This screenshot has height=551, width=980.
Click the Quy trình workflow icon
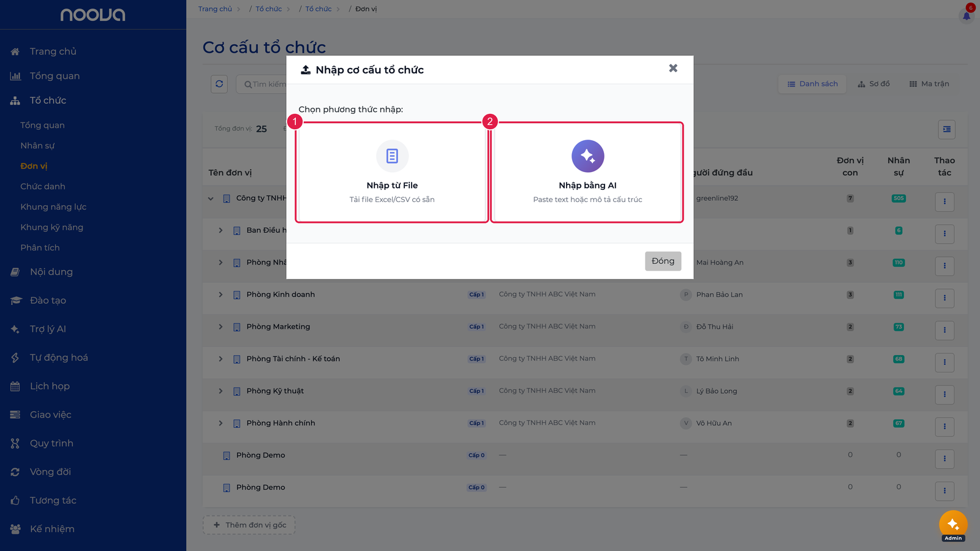[x=15, y=443]
